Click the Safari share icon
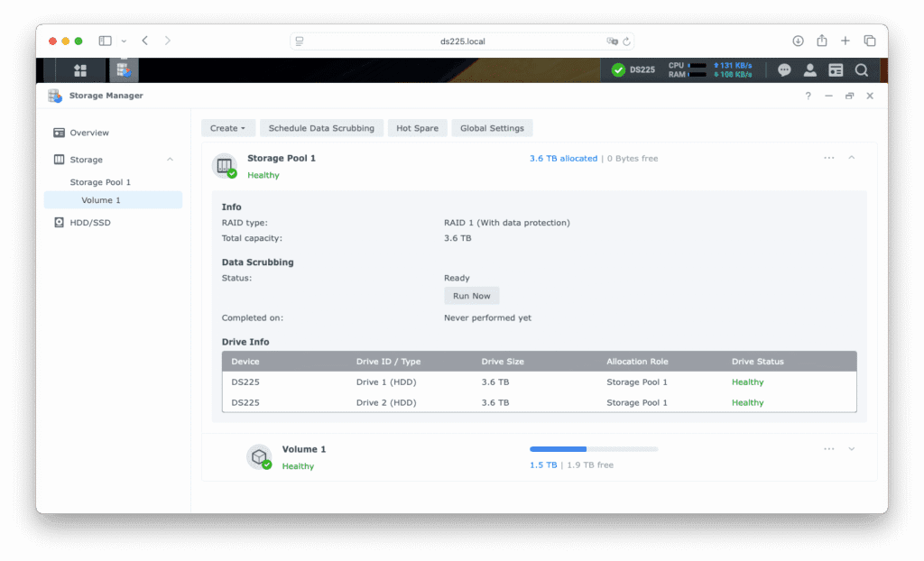This screenshot has height=561, width=924. coord(822,41)
